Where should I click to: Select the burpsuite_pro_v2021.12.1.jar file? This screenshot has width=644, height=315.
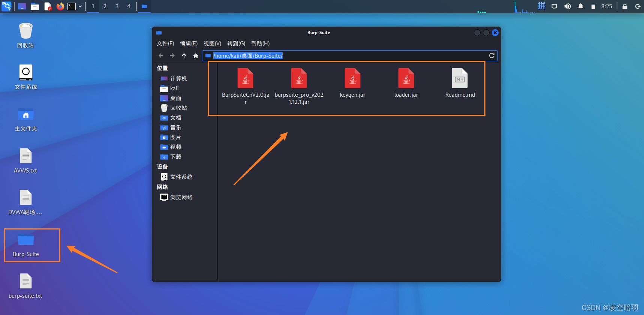(299, 86)
